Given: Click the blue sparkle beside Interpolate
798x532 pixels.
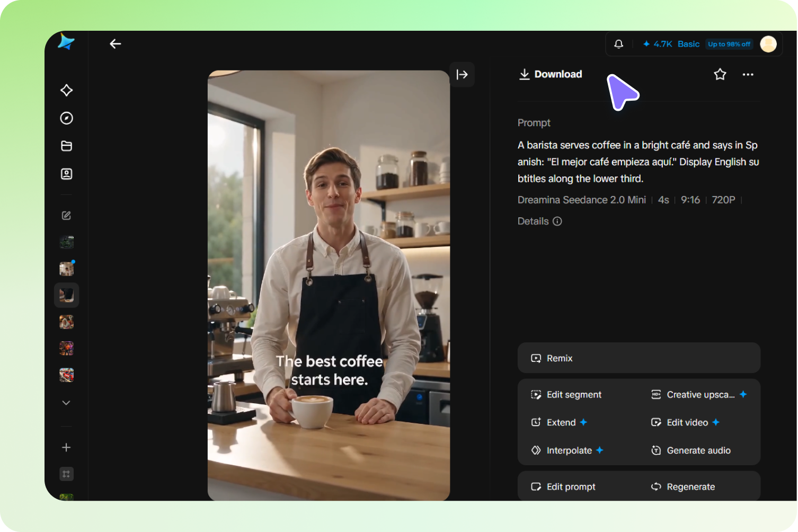Looking at the screenshot, I should point(600,450).
